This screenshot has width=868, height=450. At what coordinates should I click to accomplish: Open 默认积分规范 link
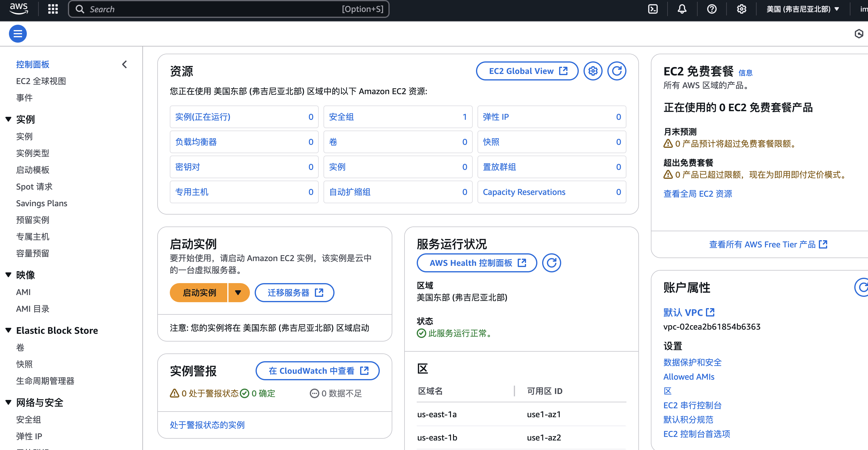tap(688, 420)
